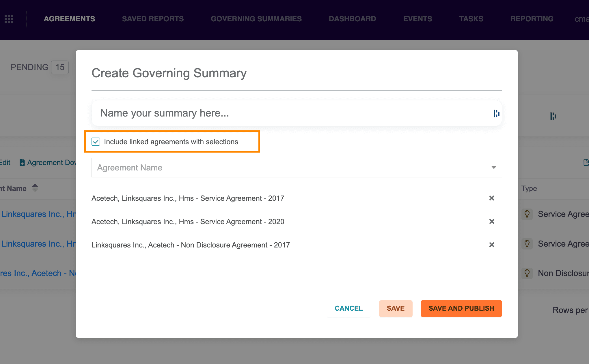The width and height of the screenshot is (589, 364).
Task: Open the EVENTS tab
Action: coord(417,19)
